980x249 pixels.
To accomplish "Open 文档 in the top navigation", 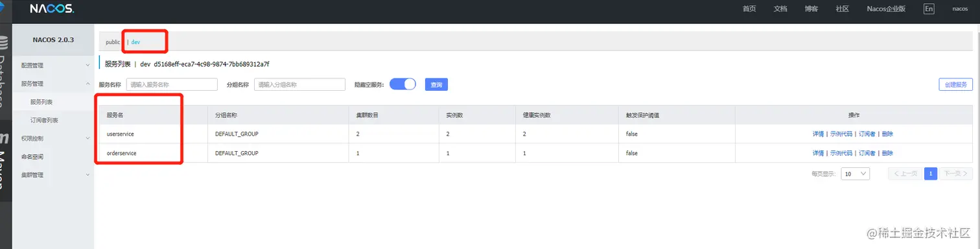I will (x=780, y=9).
